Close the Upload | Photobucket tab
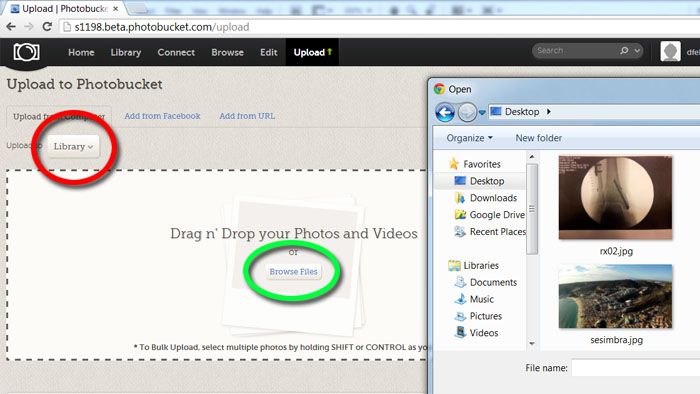The width and height of the screenshot is (700, 394). [x=116, y=8]
